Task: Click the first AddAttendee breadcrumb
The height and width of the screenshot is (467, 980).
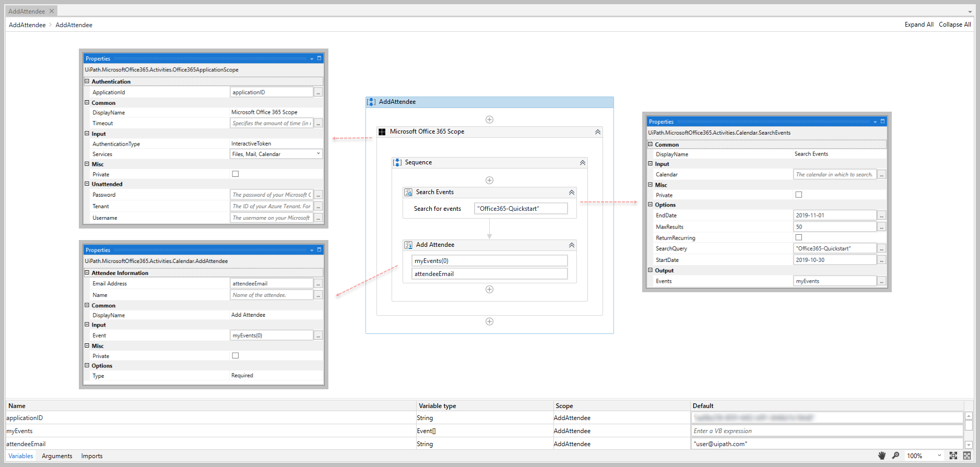Action: (x=27, y=25)
